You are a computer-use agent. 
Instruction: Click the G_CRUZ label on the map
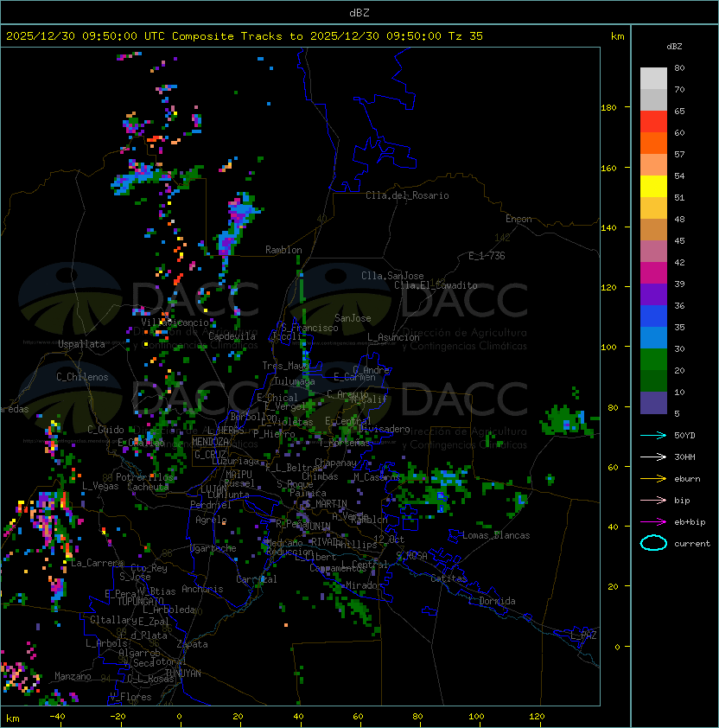click(210, 454)
